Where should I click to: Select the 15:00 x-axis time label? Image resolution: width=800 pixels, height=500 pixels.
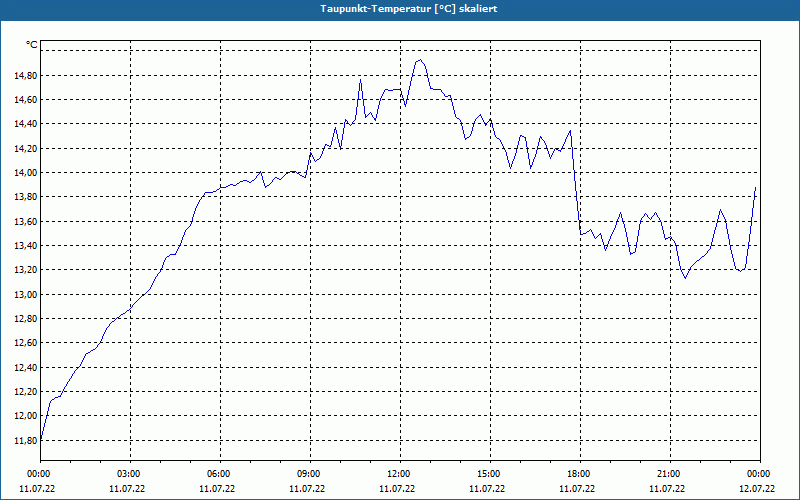(489, 474)
